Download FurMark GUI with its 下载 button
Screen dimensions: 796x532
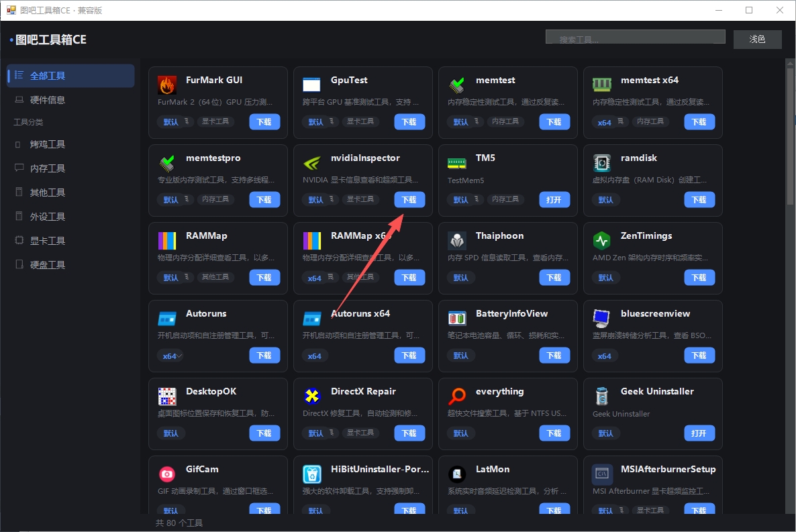tap(264, 122)
